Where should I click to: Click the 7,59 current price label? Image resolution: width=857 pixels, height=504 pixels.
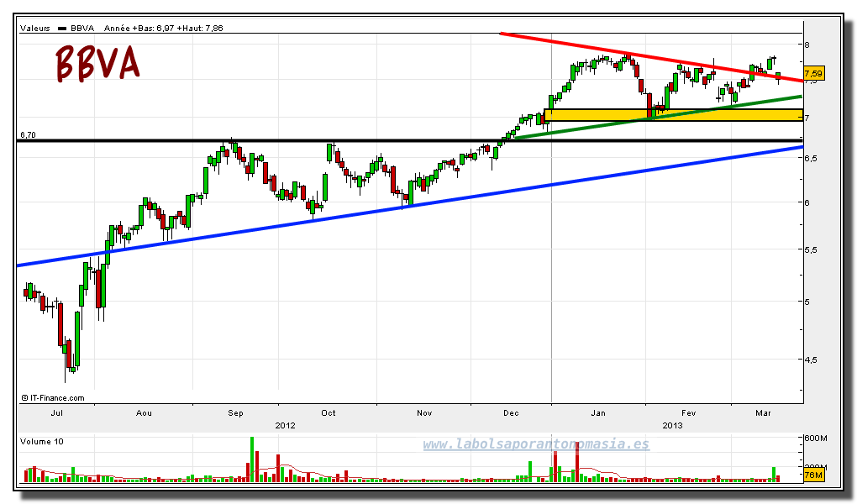814,73
